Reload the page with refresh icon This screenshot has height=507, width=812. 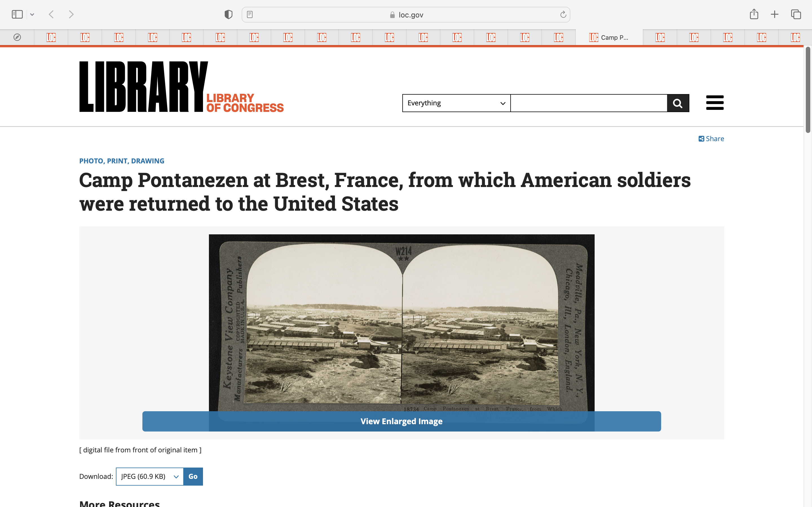563,14
